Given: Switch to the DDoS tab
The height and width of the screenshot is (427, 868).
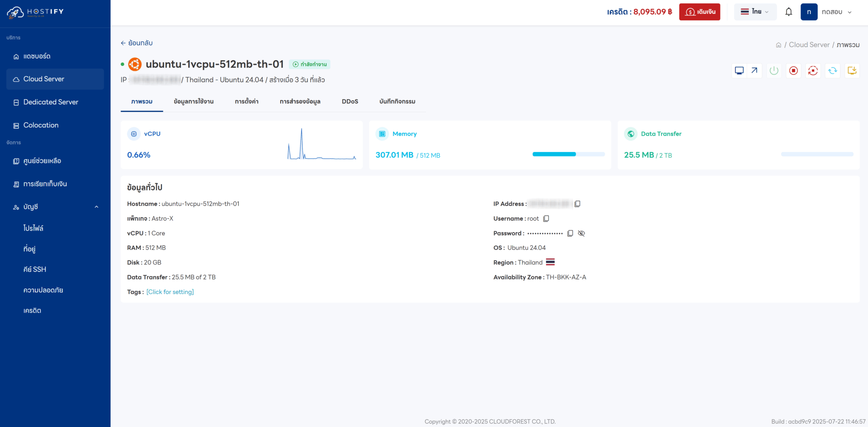Looking at the screenshot, I should tap(350, 102).
